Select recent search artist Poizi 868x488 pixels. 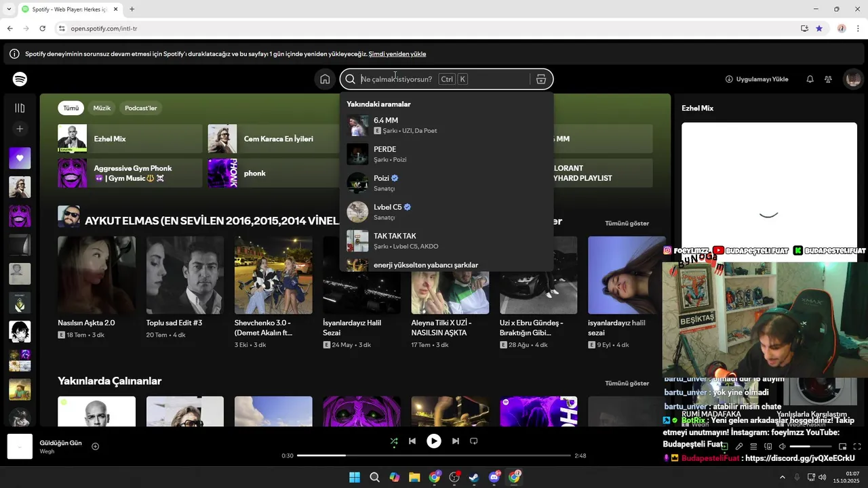click(446, 183)
